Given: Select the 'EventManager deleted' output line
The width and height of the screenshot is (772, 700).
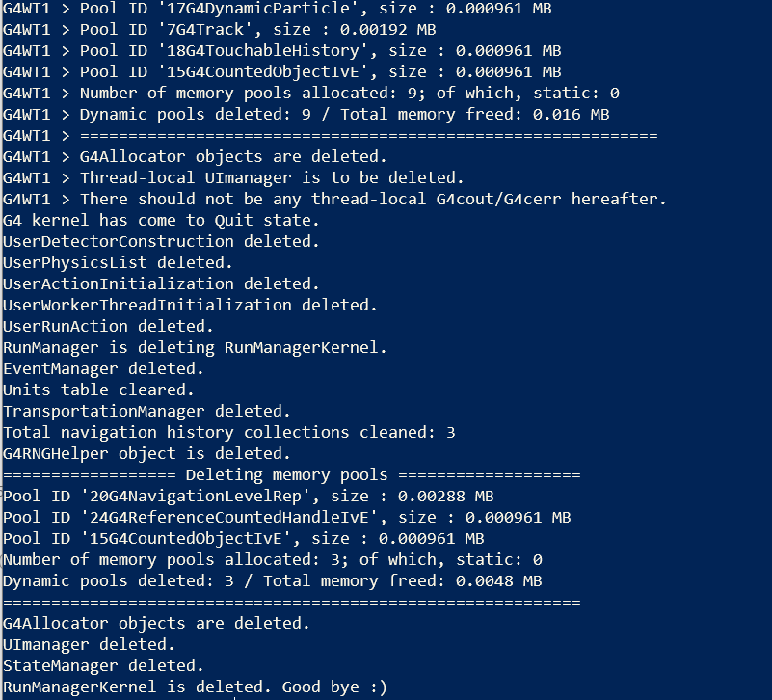Looking at the screenshot, I should click(103, 369).
